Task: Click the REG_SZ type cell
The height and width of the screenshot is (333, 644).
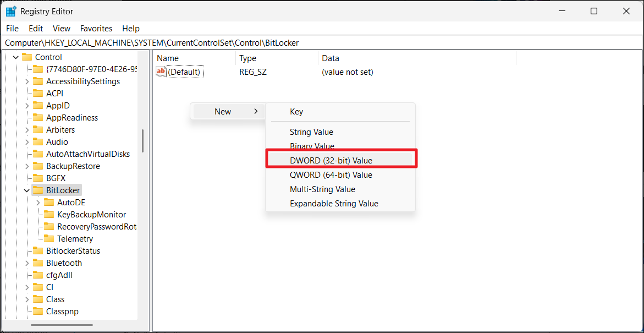Action: click(x=253, y=72)
